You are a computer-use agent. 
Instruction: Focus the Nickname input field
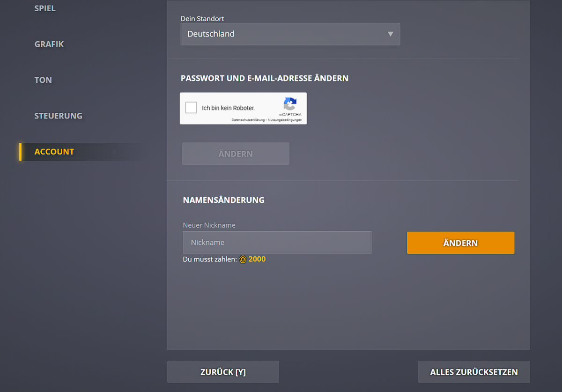[x=277, y=243]
